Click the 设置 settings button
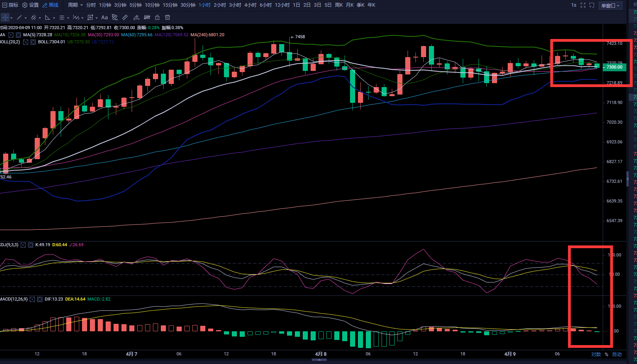637x364 pixels. (31, 5)
